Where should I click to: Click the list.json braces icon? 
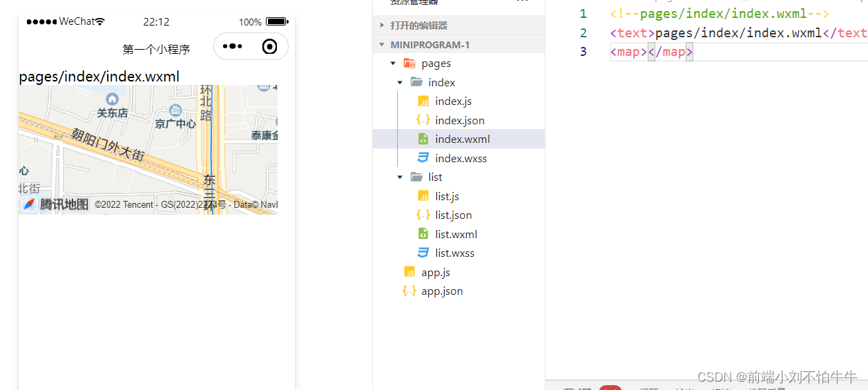point(423,215)
